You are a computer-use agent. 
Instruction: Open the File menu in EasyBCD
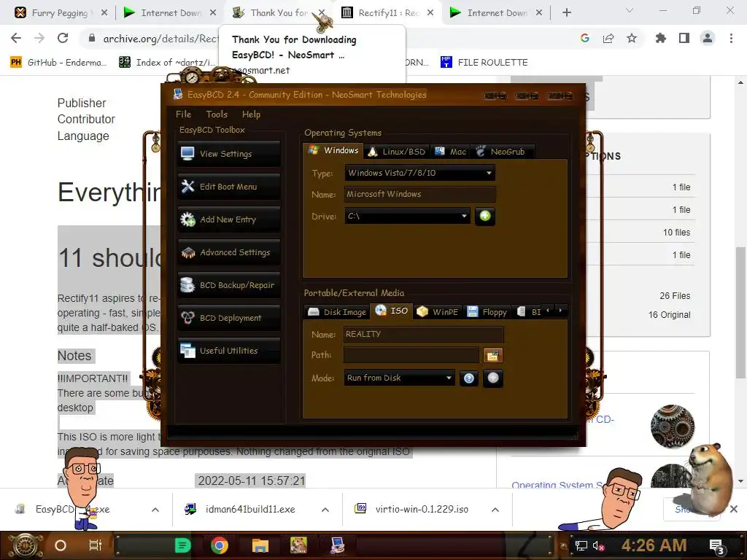click(x=183, y=114)
